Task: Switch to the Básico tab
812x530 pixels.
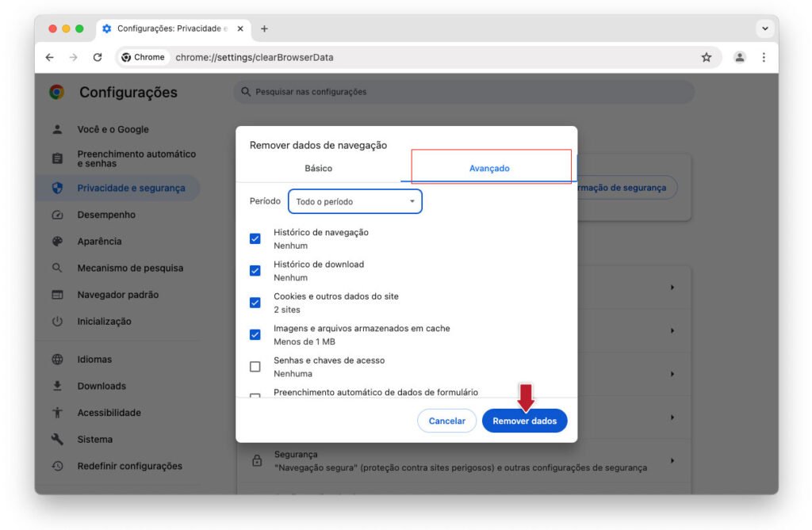Action: pyautogui.click(x=319, y=168)
